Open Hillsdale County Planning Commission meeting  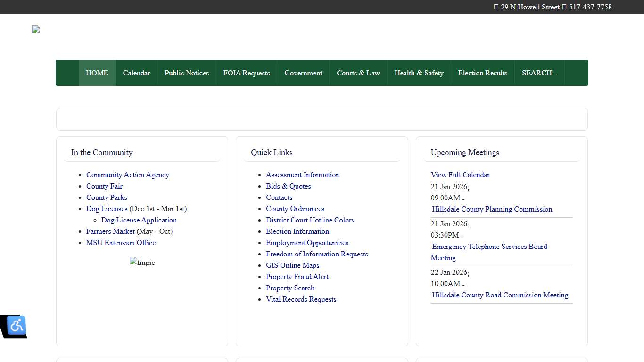492,209
